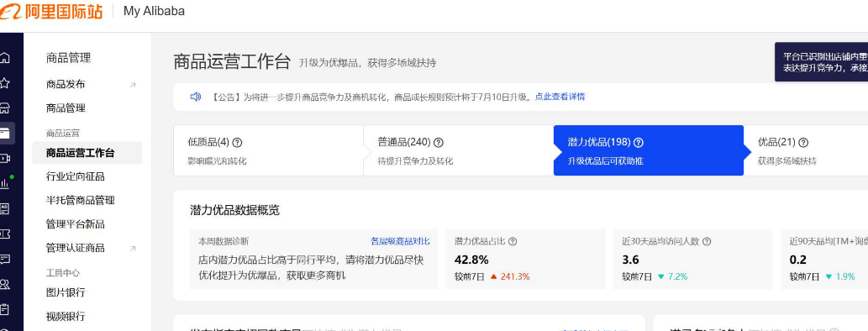Screen dimensions: 868x331
Task: Open 行业定向征品 in the side menu
Action: pos(76,176)
